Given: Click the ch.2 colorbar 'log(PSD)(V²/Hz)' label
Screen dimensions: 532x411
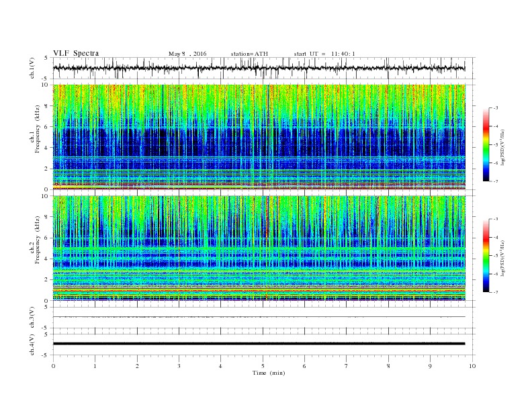Looking at the screenshot, I should click(x=502, y=258).
